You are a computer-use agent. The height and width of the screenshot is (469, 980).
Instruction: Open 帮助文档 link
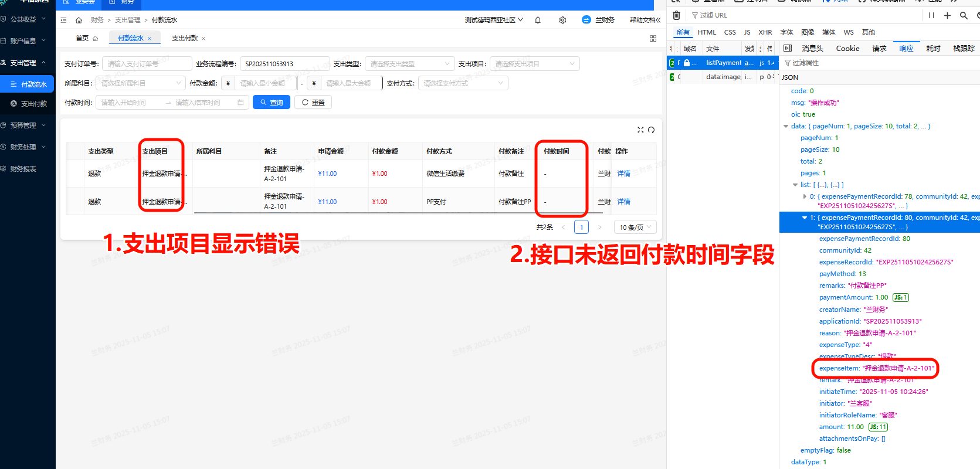(645, 20)
